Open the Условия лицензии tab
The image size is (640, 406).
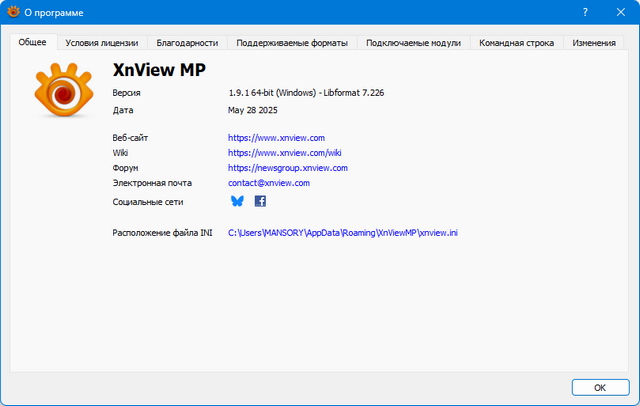click(102, 43)
